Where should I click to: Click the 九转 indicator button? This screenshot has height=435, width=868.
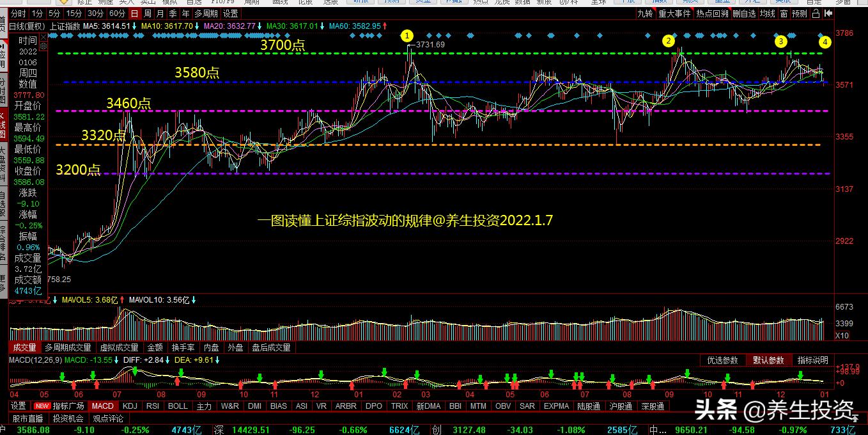click(x=645, y=13)
